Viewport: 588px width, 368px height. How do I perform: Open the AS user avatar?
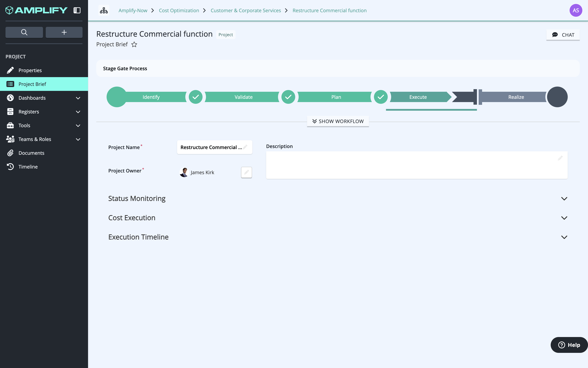576,10
